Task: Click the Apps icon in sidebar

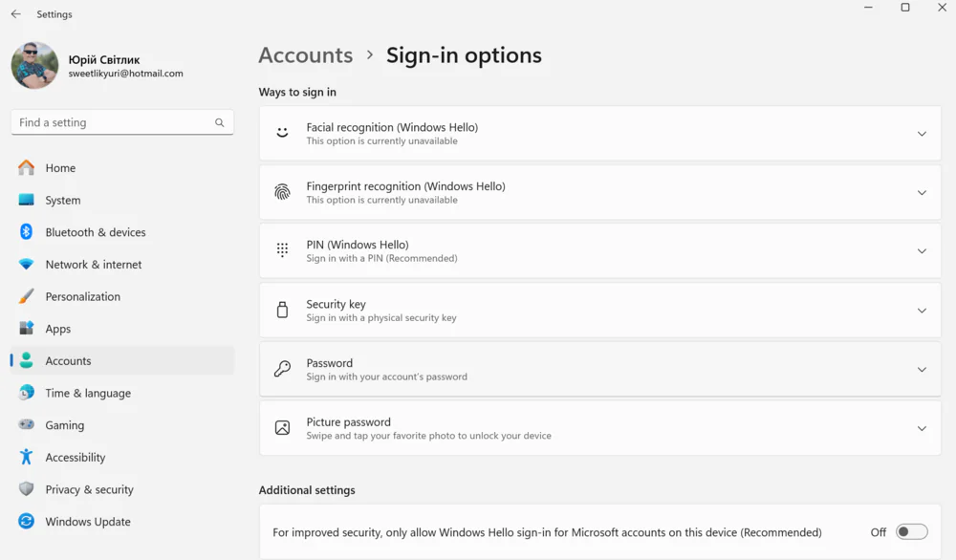Action: pyautogui.click(x=26, y=329)
